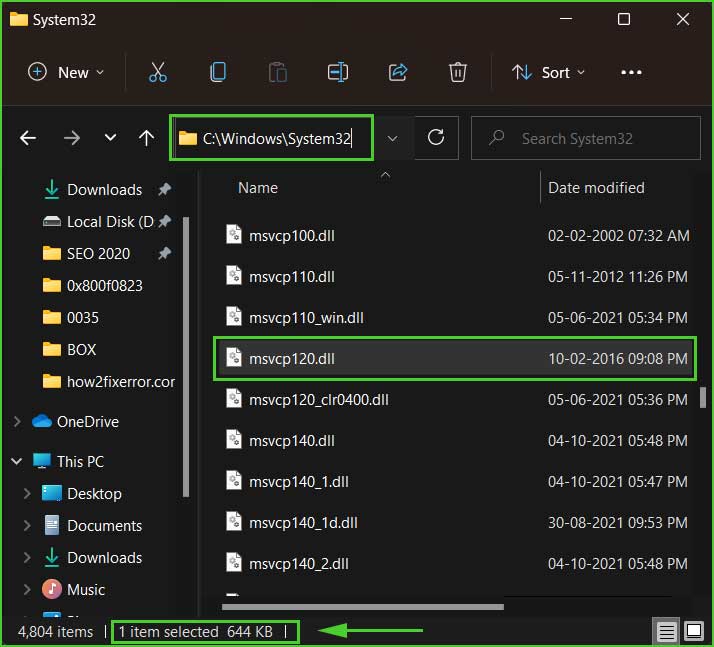
Task: Select pinned Downloads in quick access
Action: 104,189
